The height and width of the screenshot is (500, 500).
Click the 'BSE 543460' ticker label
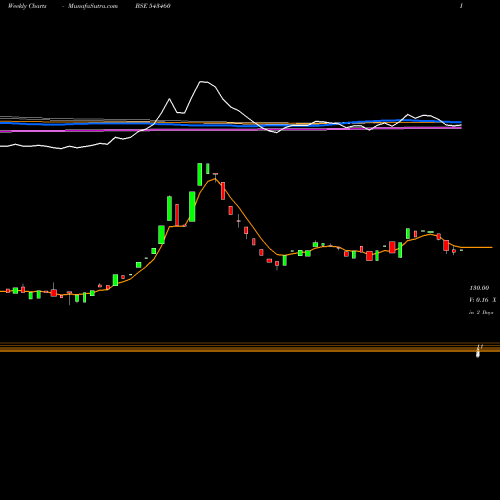153,6
